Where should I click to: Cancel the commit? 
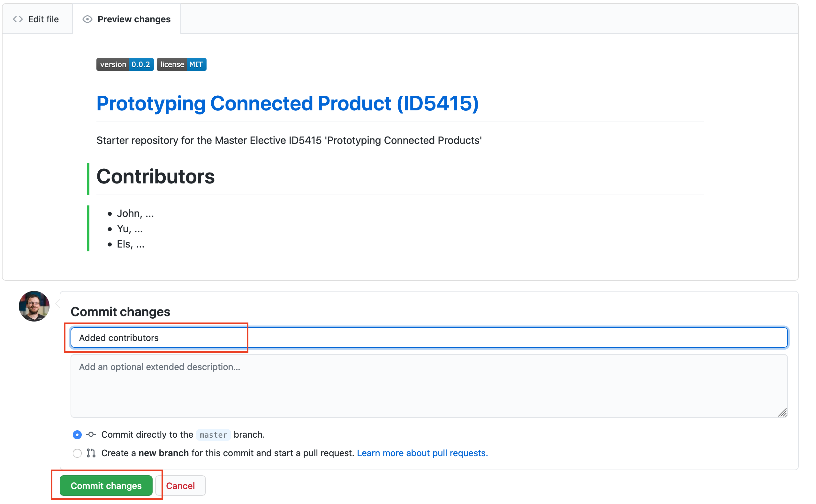click(180, 485)
